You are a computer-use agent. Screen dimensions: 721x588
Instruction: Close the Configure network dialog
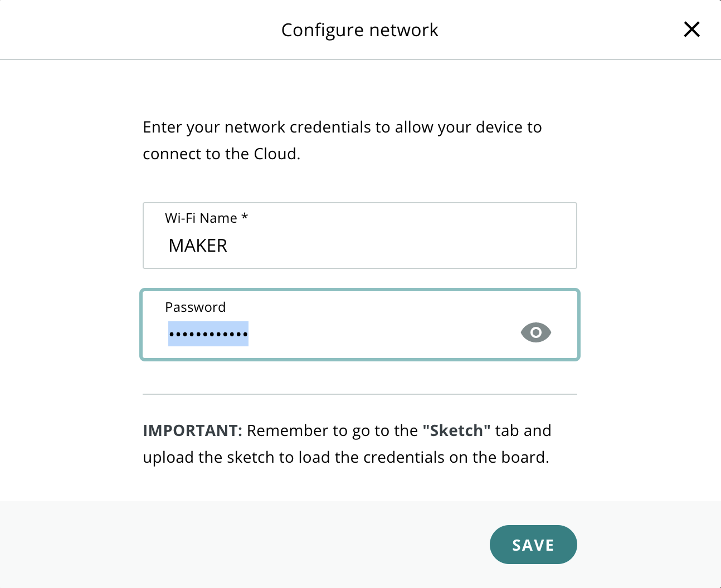691,30
